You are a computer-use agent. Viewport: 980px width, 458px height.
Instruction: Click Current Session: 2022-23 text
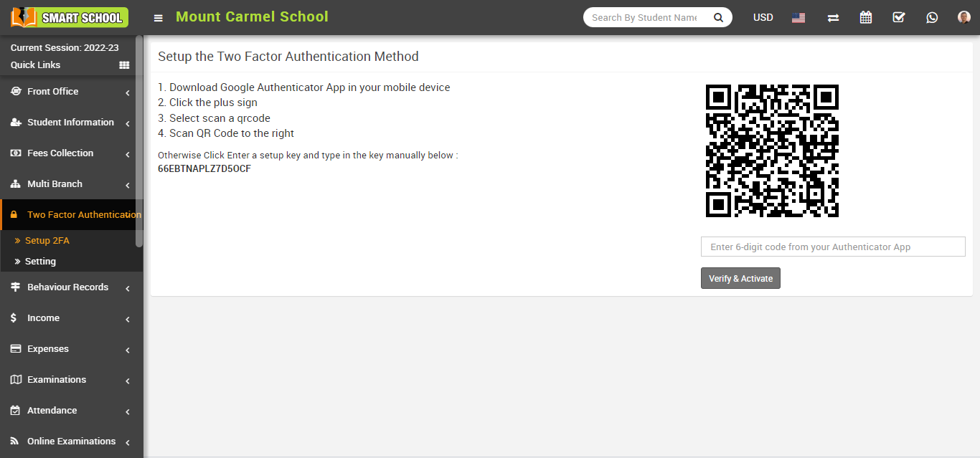click(x=65, y=48)
